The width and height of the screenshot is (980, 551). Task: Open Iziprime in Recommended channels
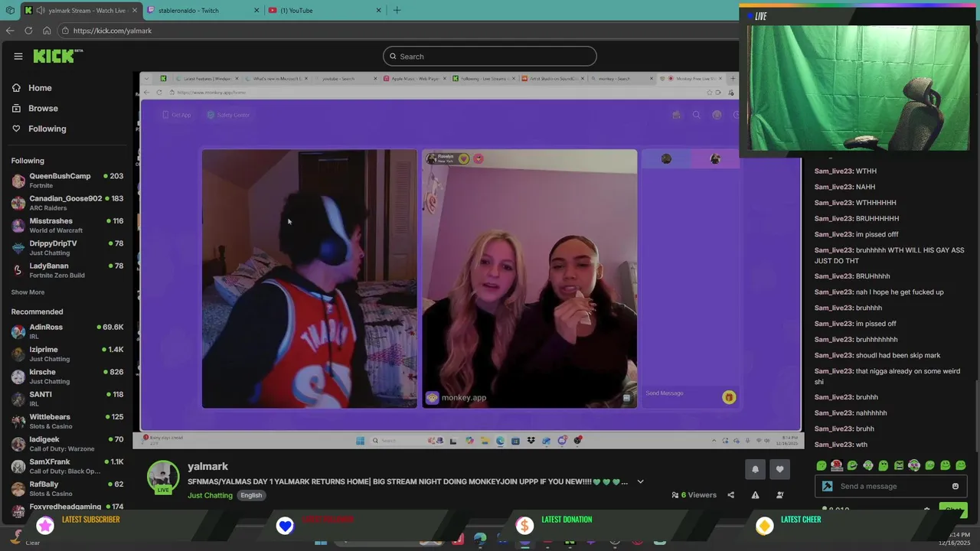pos(67,354)
